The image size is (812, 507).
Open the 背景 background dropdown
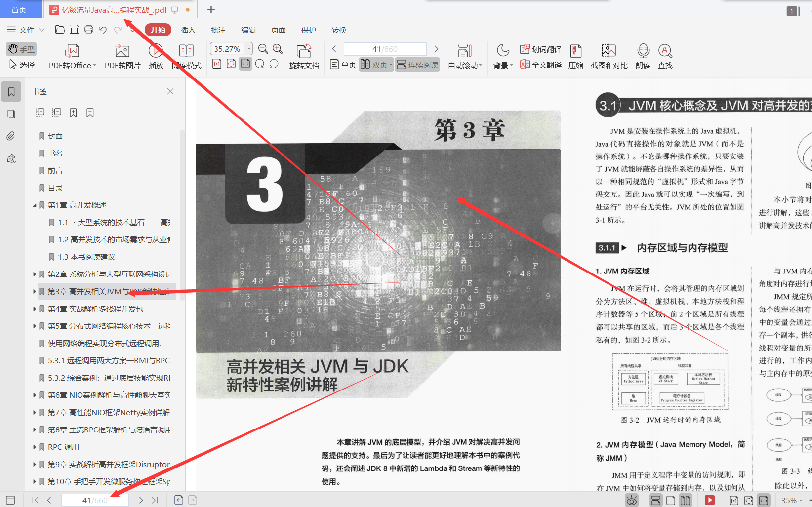click(x=502, y=56)
